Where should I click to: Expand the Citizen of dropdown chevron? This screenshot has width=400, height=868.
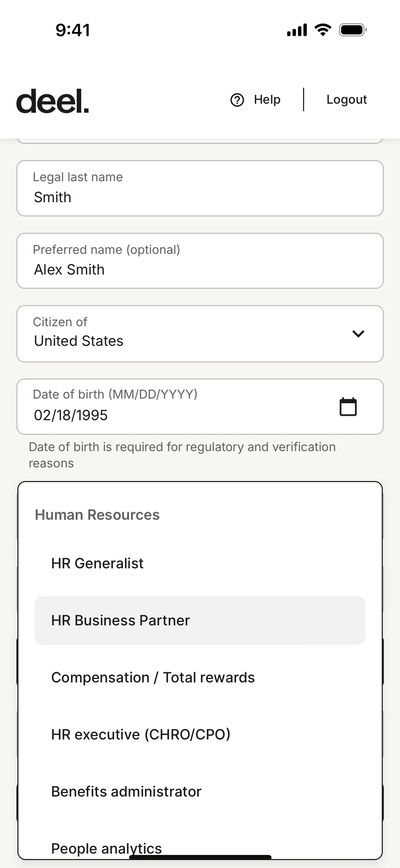tap(358, 334)
